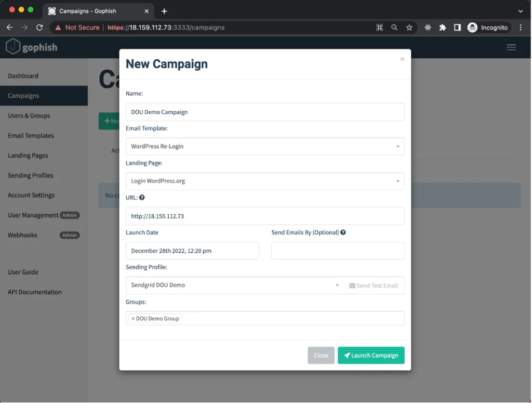Click Send Test Email
The height and width of the screenshot is (403, 532).
[374, 285]
